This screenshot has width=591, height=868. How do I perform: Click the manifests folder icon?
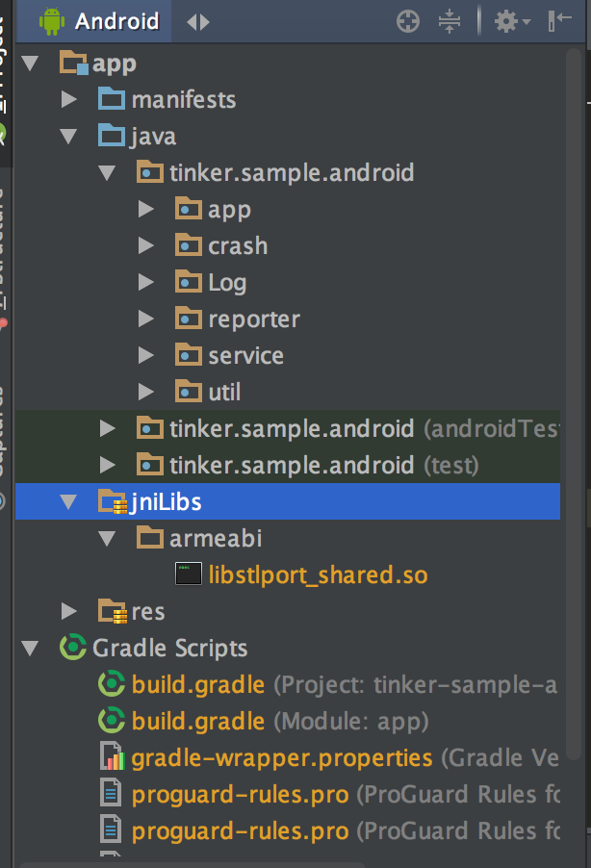112,98
